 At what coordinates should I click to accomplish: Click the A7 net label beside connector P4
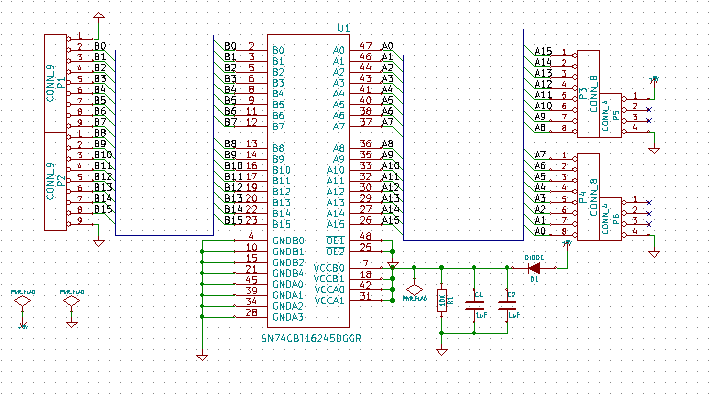(540, 154)
